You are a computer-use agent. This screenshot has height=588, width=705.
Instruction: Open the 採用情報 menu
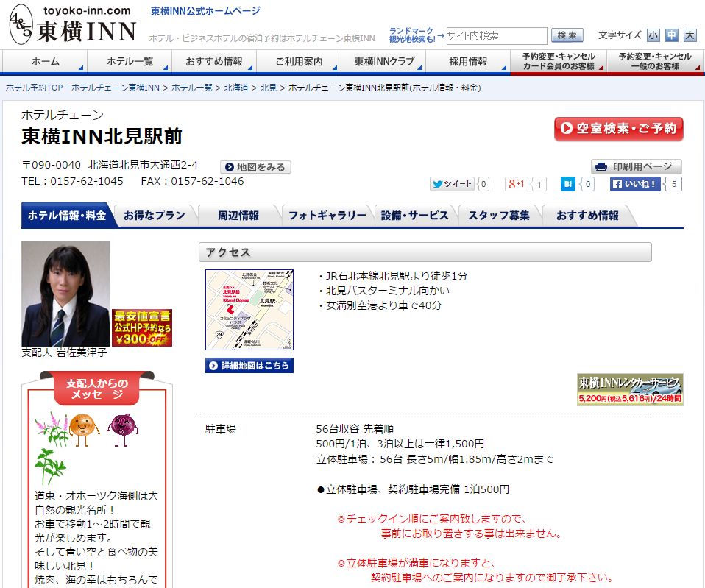pos(468,62)
